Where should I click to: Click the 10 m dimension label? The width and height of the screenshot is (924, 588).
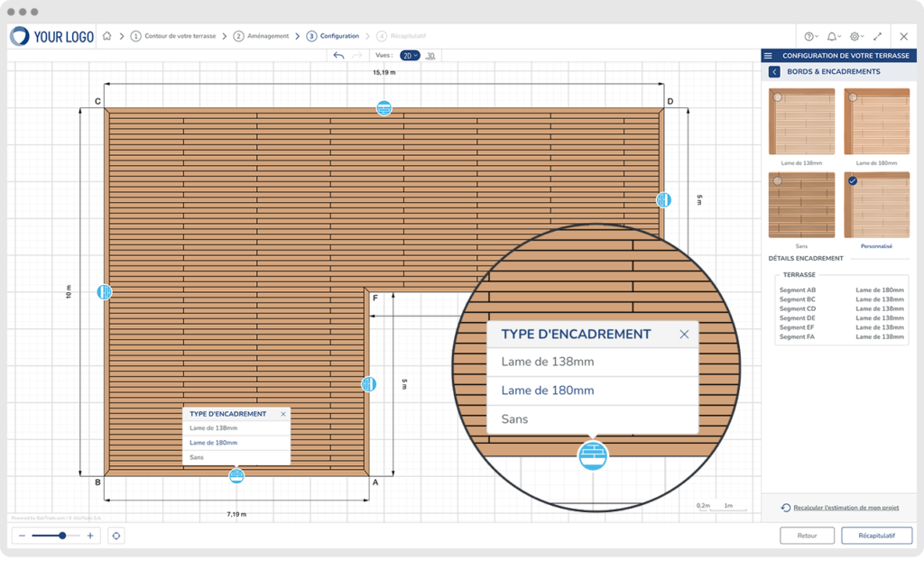pyautogui.click(x=69, y=291)
